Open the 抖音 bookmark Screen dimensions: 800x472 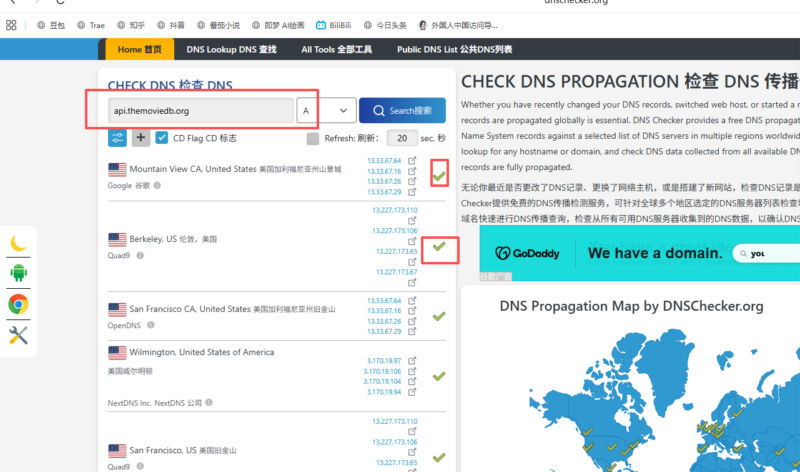tap(170, 25)
